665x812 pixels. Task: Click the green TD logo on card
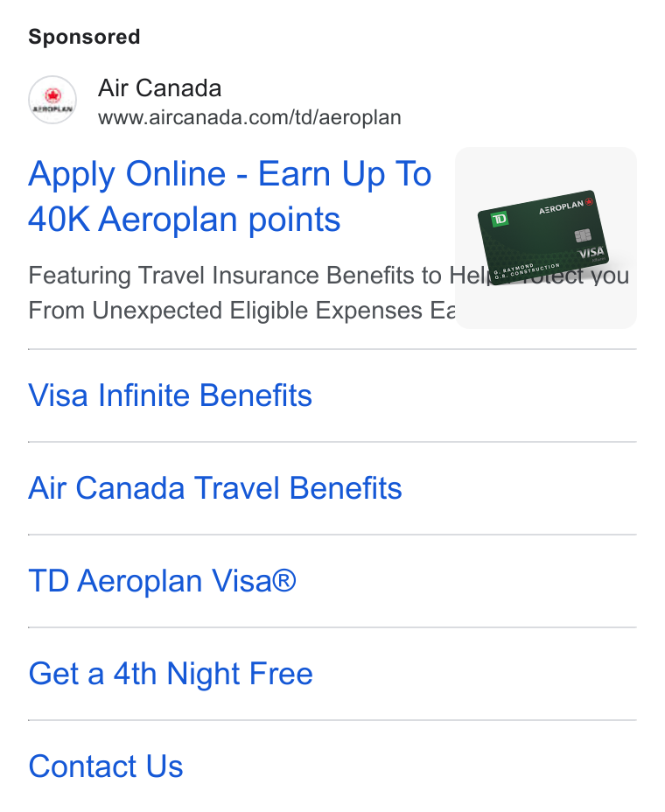(x=500, y=219)
